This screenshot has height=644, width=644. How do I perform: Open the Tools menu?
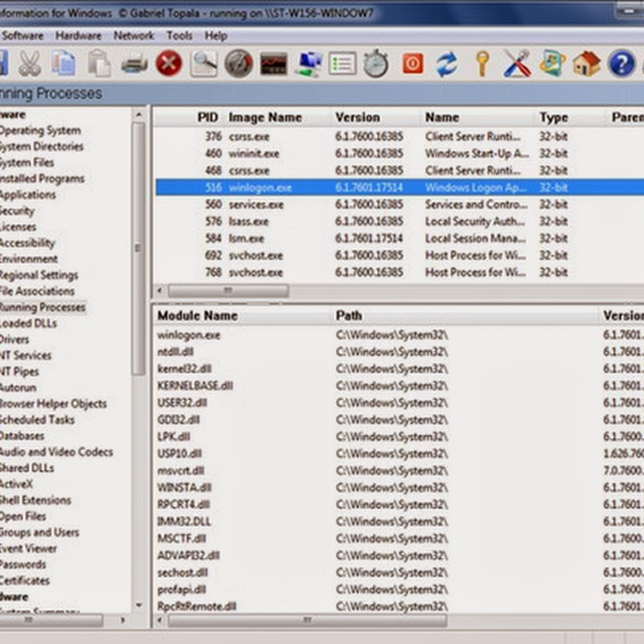[180, 35]
